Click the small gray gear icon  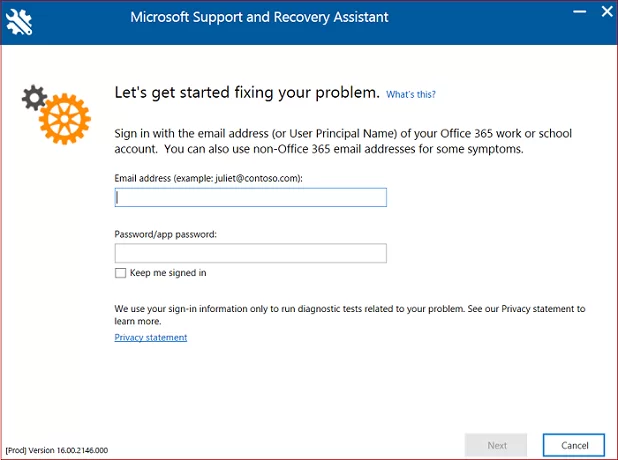coord(35,98)
